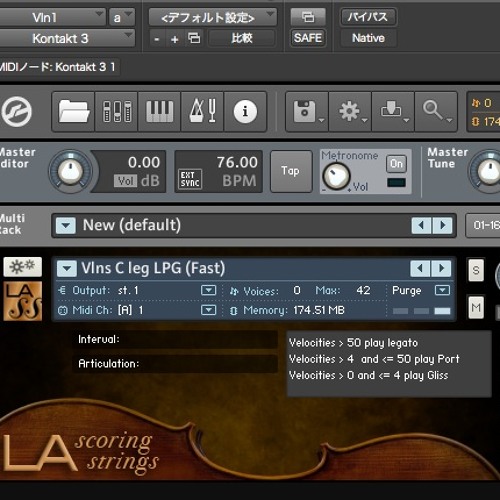
Task: Open the view magnifier menu
Action: [x=436, y=112]
